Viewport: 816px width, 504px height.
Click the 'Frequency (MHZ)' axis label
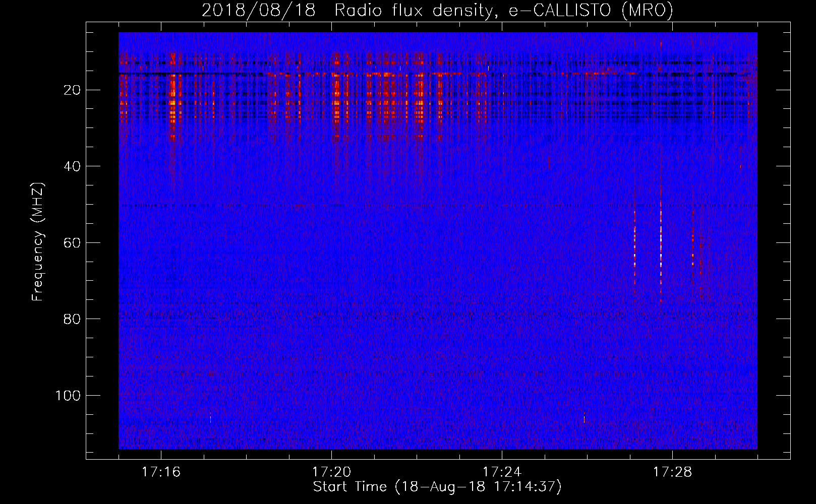[38, 241]
